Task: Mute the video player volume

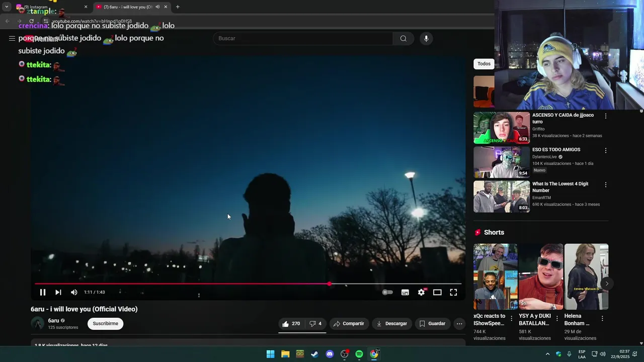Action: pyautogui.click(x=74, y=292)
